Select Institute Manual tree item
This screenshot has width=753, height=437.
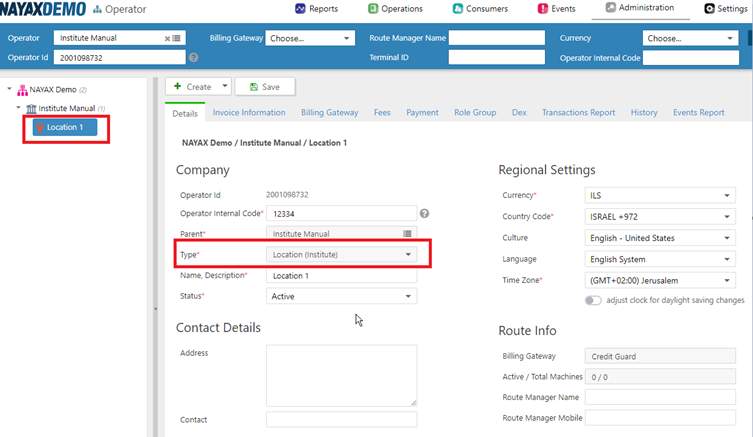pos(67,109)
